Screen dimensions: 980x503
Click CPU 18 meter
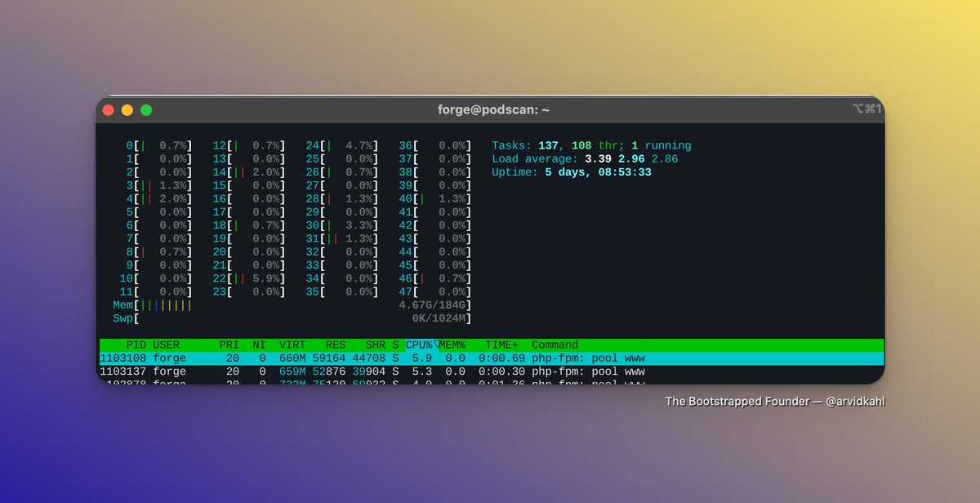[x=248, y=225]
